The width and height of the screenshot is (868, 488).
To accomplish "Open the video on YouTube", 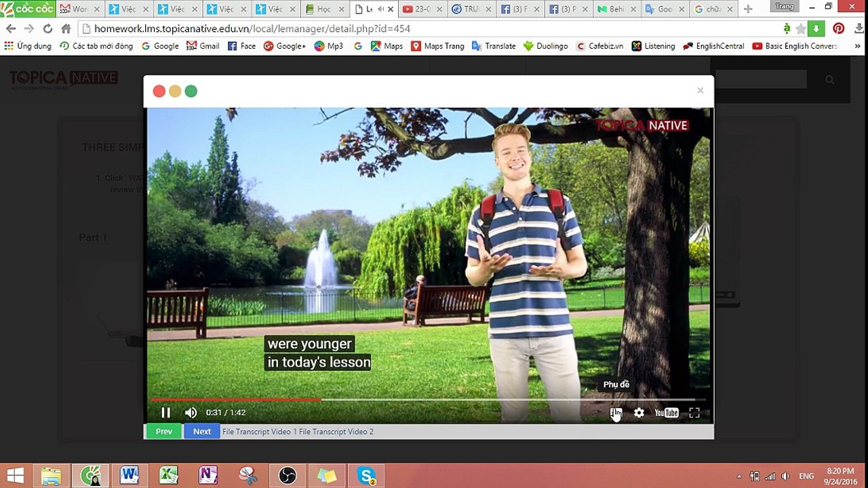I will tap(667, 412).
